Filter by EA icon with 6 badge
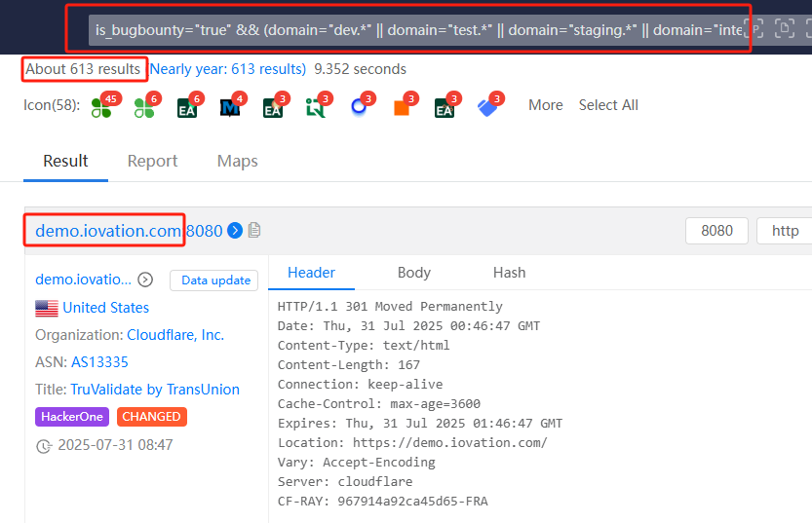The image size is (812, 523). point(187,107)
